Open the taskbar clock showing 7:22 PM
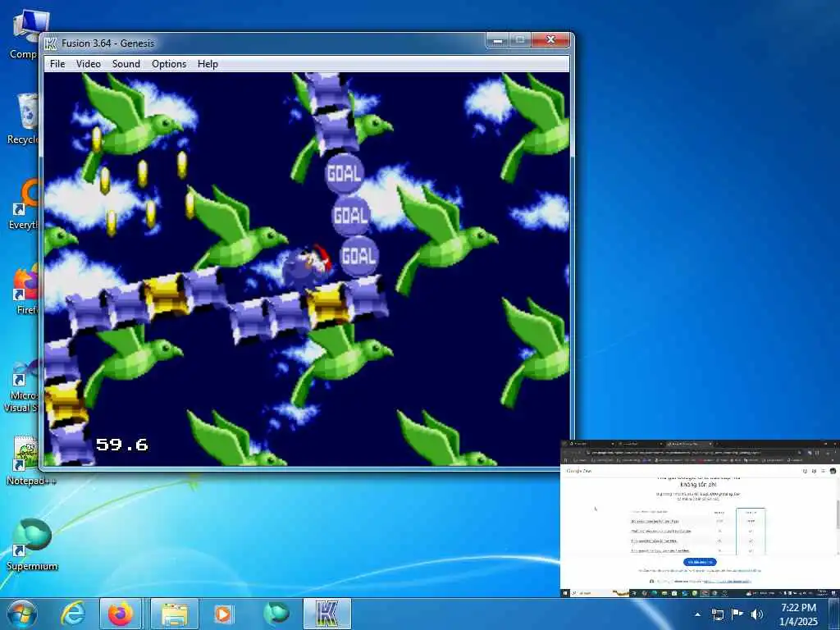 point(798,614)
